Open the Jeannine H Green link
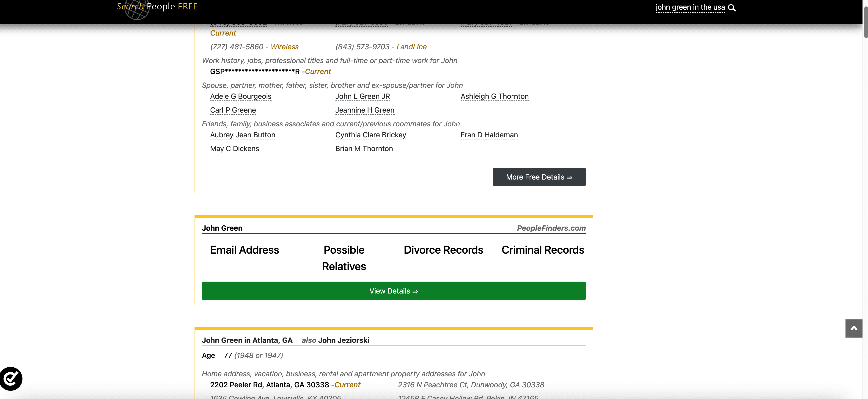The image size is (868, 399). [x=365, y=110]
